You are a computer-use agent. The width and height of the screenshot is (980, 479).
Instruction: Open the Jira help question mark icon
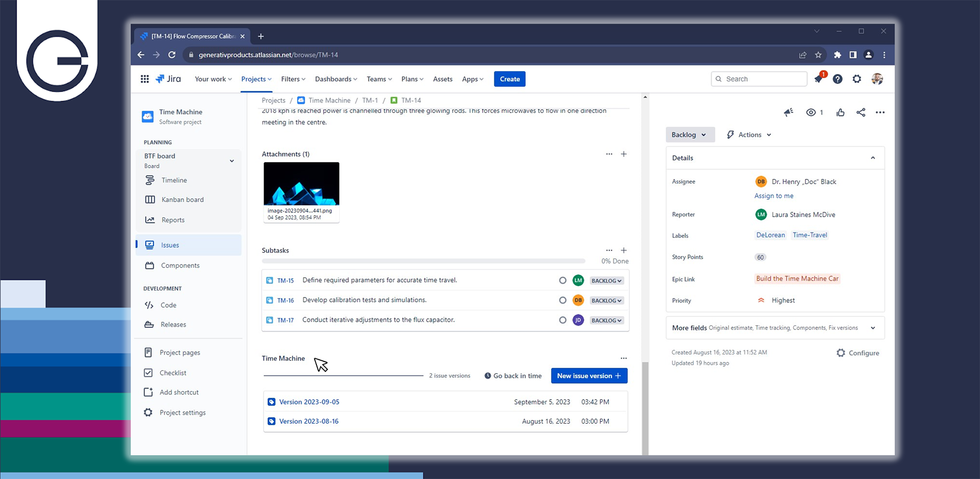[838, 79]
